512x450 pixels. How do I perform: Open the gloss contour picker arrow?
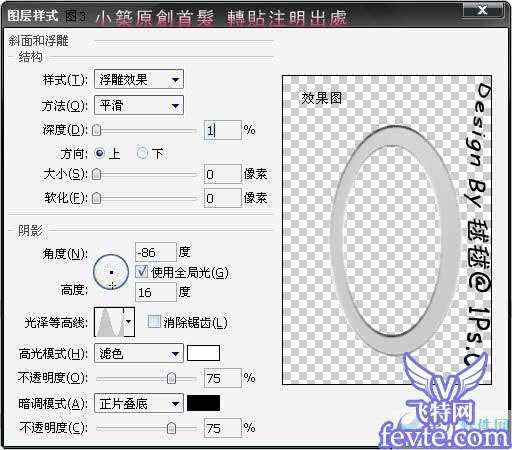129,322
